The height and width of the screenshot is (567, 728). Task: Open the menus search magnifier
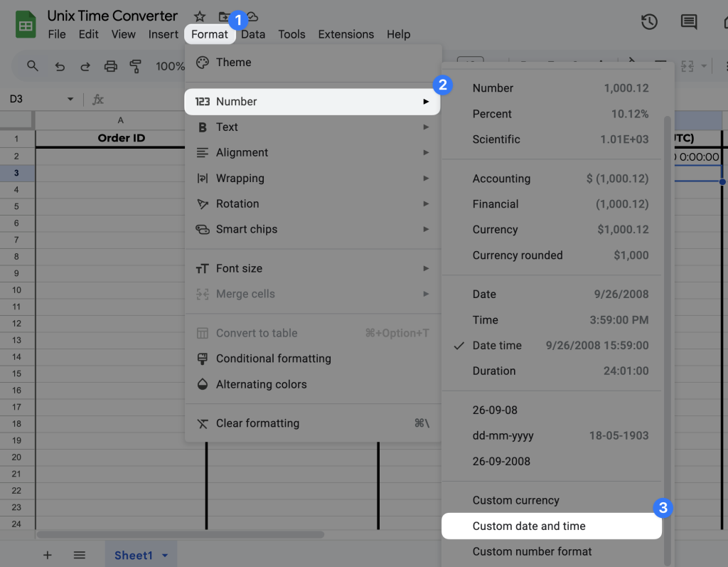[x=32, y=65]
